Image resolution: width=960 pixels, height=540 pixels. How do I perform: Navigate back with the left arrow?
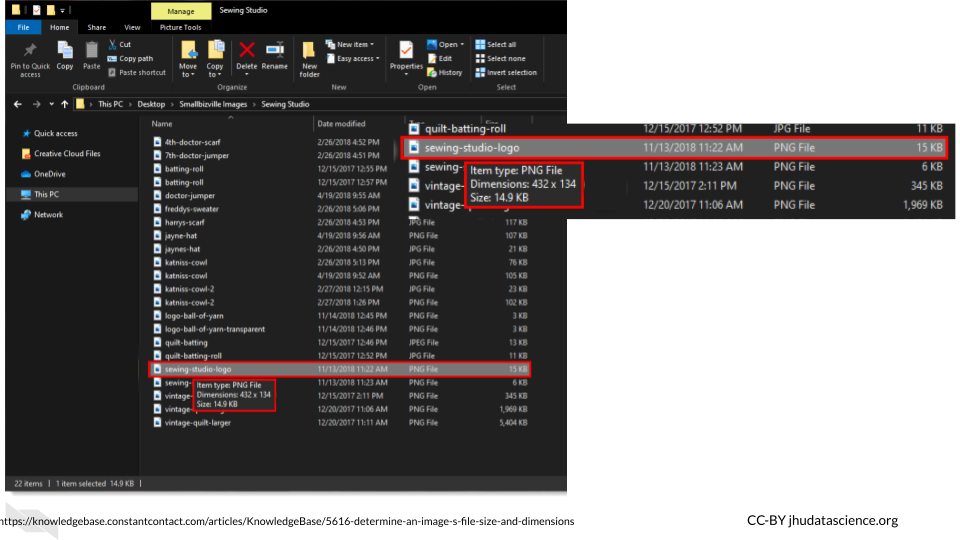pyautogui.click(x=18, y=104)
